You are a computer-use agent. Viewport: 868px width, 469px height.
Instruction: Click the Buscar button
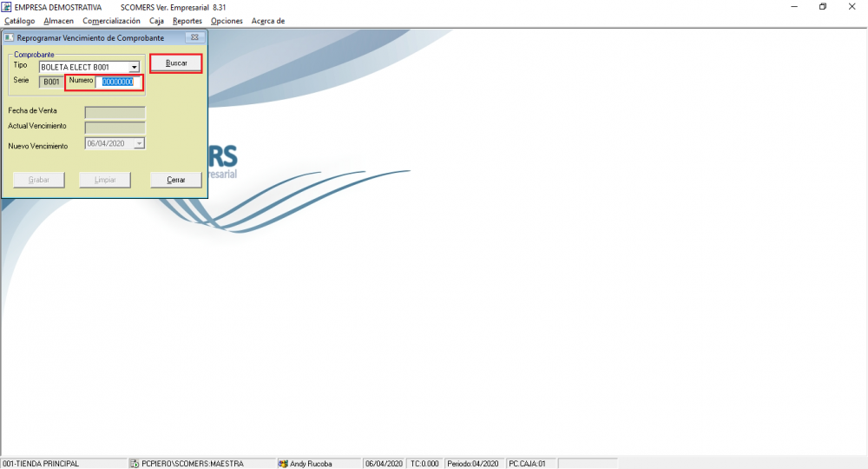pyautogui.click(x=176, y=63)
